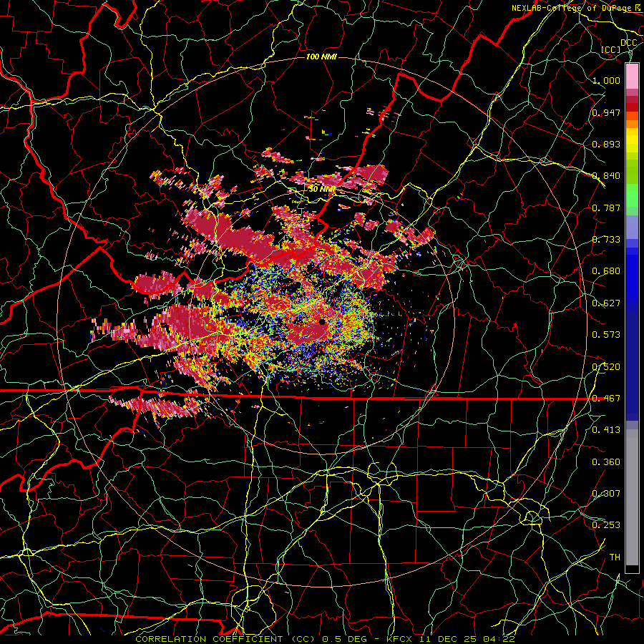Click the TH threshold label
This screenshot has width=644, height=644.
click(615, 557)
